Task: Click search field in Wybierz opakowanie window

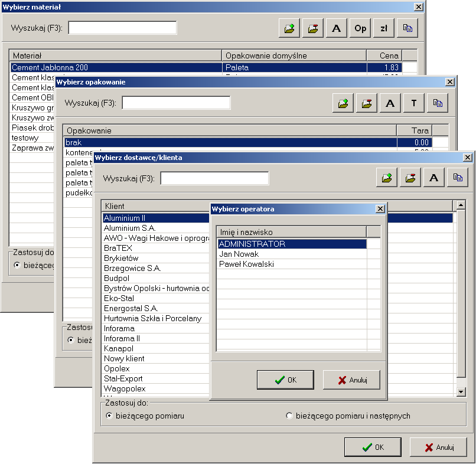Action: pos(176,103)
